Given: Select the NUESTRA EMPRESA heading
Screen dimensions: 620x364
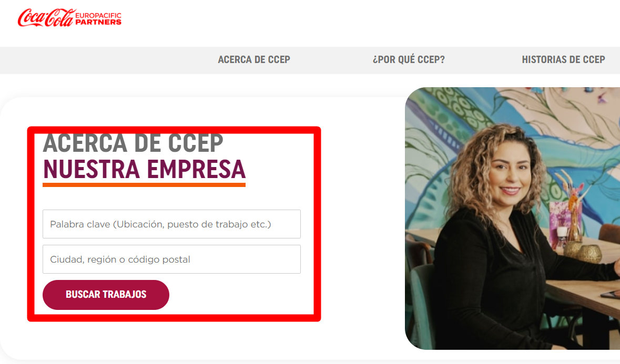Looking at the screenshot, I should (144, 169).
